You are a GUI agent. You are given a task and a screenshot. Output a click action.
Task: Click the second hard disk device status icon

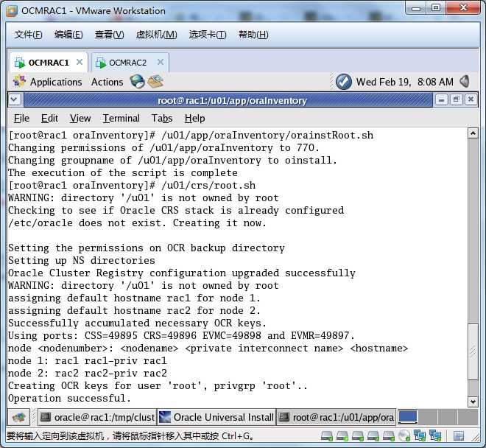(342, 436)
